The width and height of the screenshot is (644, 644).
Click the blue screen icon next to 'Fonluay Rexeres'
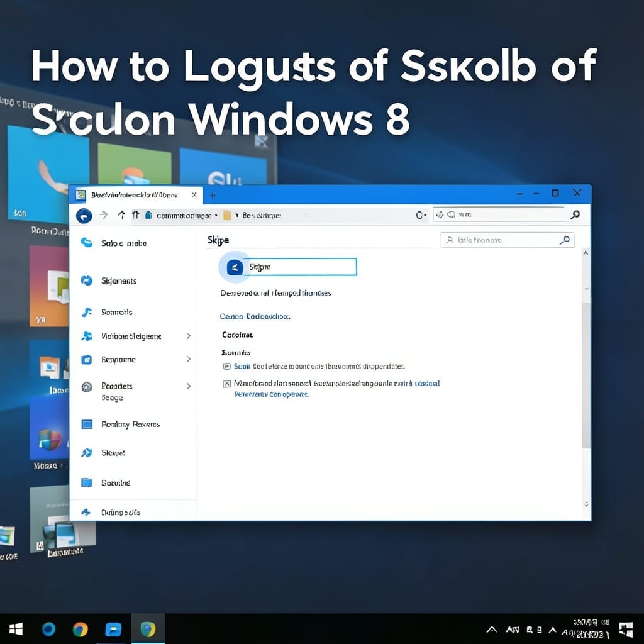click(87, 425)
